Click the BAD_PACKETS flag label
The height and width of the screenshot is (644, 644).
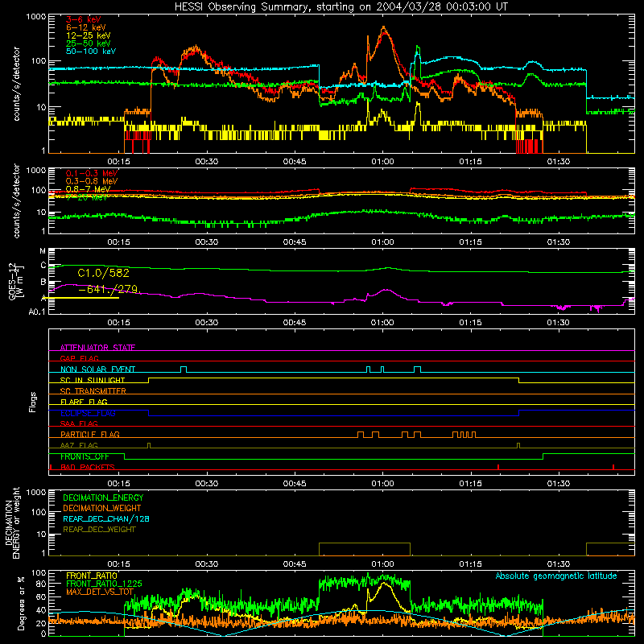88,467
